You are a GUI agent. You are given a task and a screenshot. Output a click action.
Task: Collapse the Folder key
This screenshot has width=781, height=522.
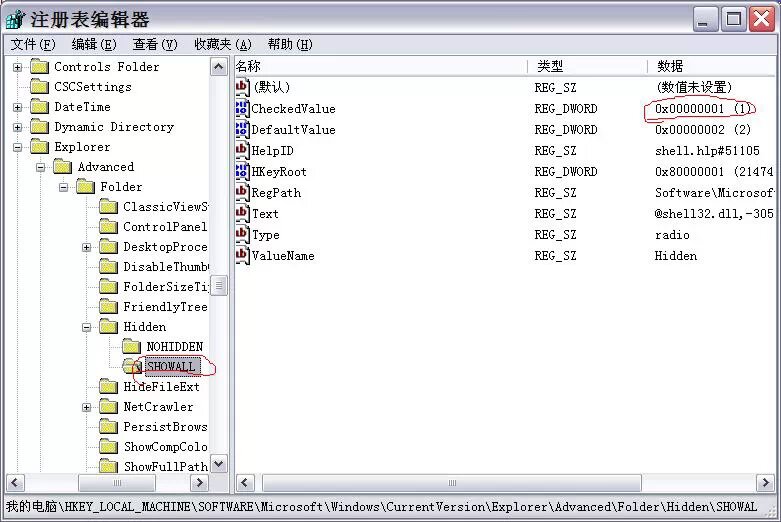[x=64, y=187]
